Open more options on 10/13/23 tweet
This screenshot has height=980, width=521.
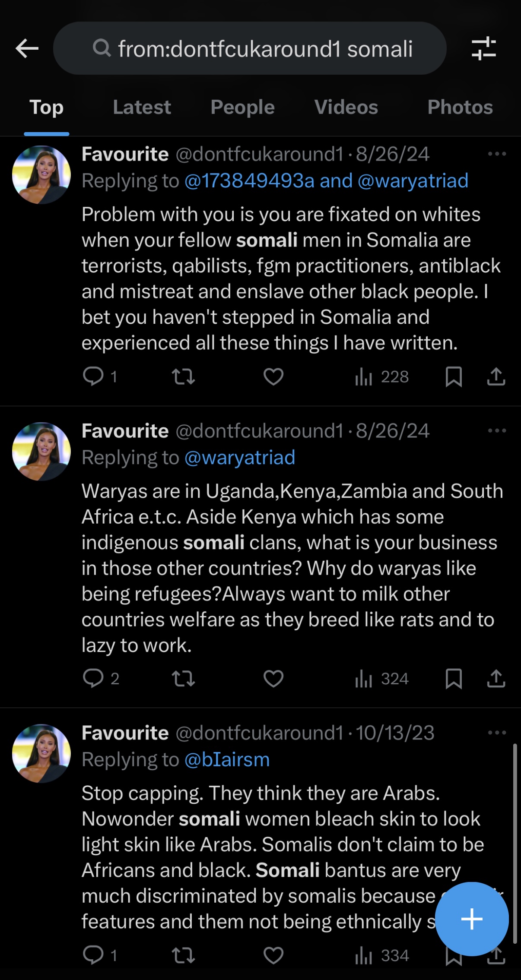pos(497,733)
